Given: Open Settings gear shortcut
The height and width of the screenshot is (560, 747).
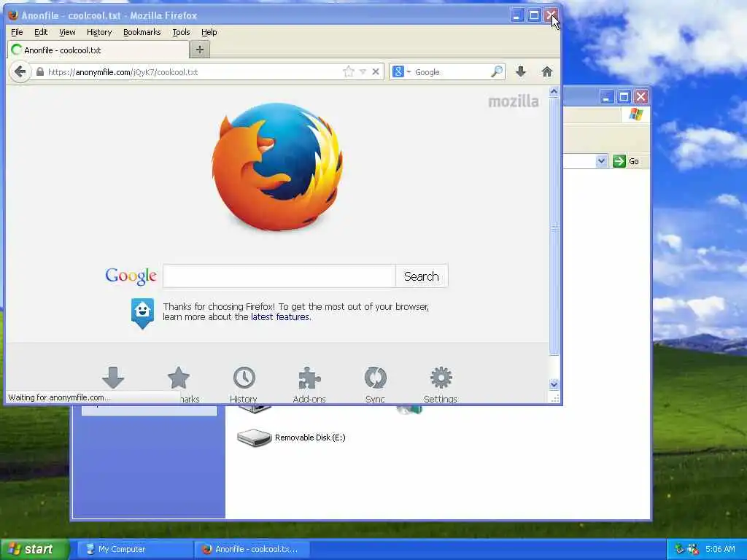Looking at the screenshot, I should [x=441, y=378].
